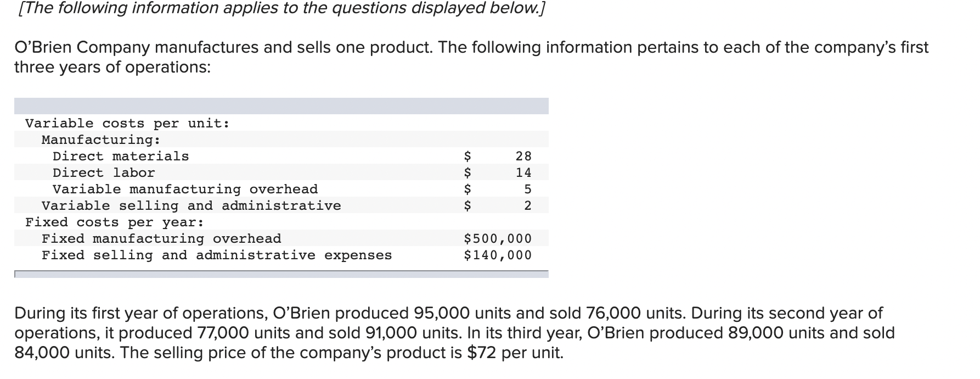Click the $500,000 fixed manufacturing overhead amount
The width and height of the screenshot is (980, 379).
tap(498, 238)
